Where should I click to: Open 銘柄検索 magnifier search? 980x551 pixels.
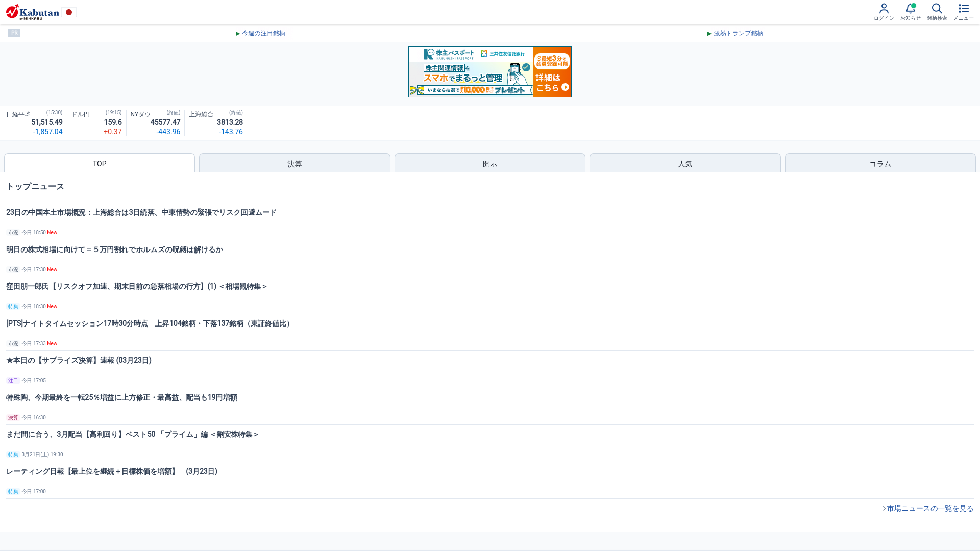point(937,12)
